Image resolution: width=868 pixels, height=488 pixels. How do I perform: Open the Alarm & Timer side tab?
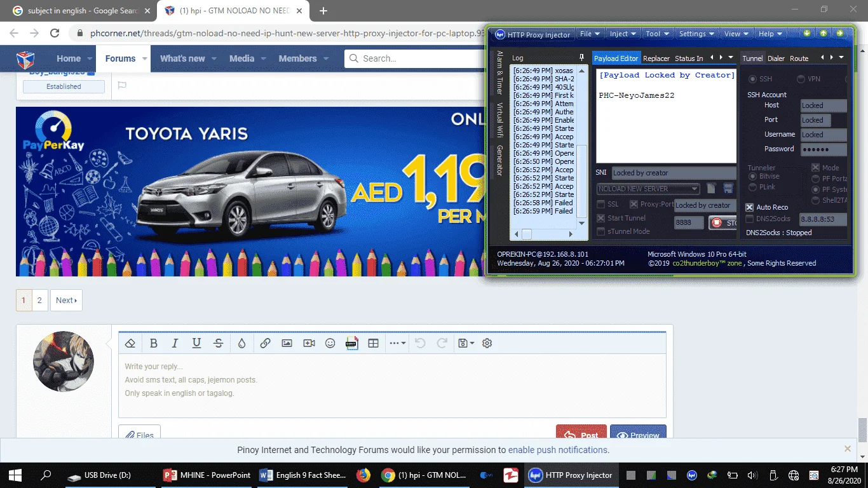pos(499,72)
